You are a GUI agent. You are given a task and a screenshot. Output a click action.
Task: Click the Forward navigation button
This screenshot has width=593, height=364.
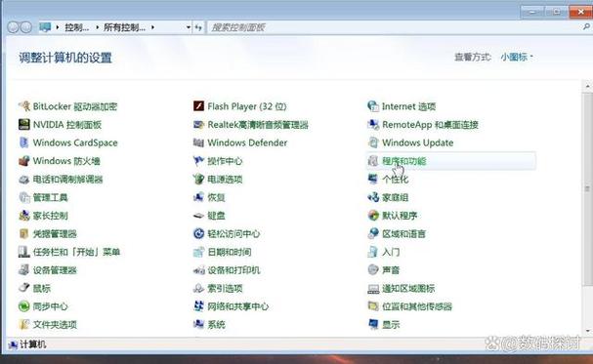click(25, 27)
